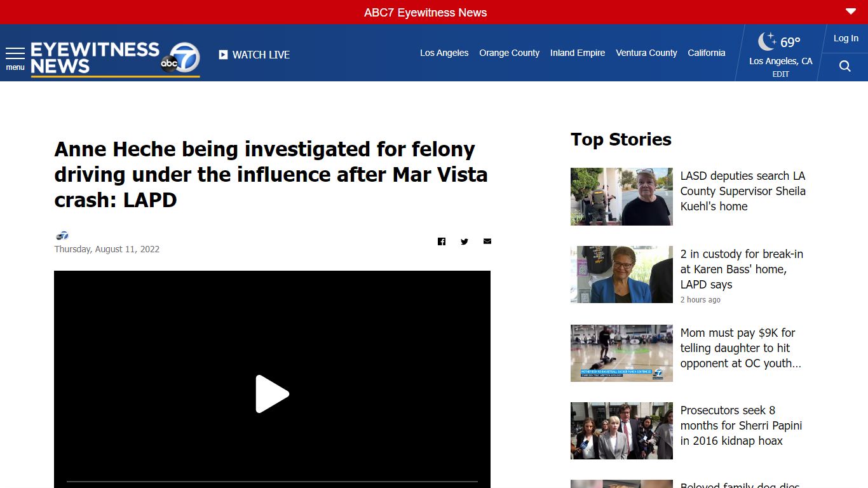Image resolution: width=868 pixels, height=488 pixels.
Task: Play the article video
Action: pyautogui.click(x=272, y=394)
